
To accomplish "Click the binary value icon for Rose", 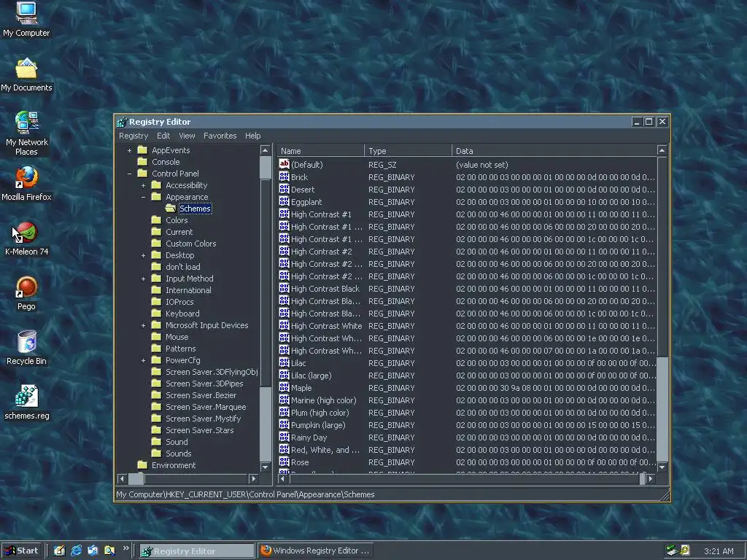I will [x=285, y=462].
